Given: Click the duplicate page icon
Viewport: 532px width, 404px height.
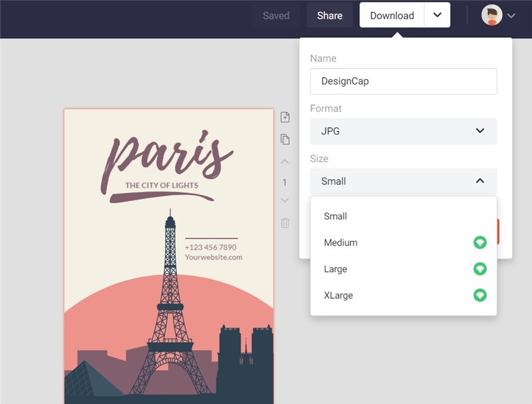Looking at the screenshot, I should 285,139.
